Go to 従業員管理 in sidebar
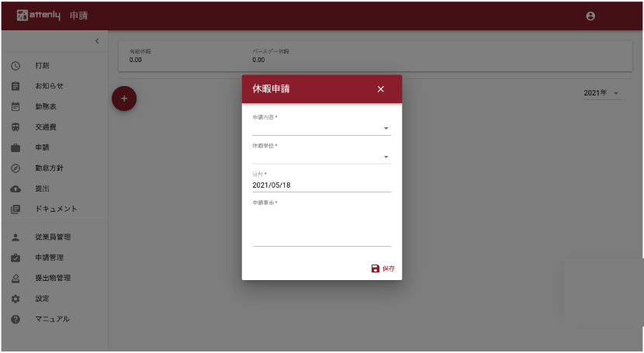644x353 pixels. pyautogui.click(x=54, y=237)
